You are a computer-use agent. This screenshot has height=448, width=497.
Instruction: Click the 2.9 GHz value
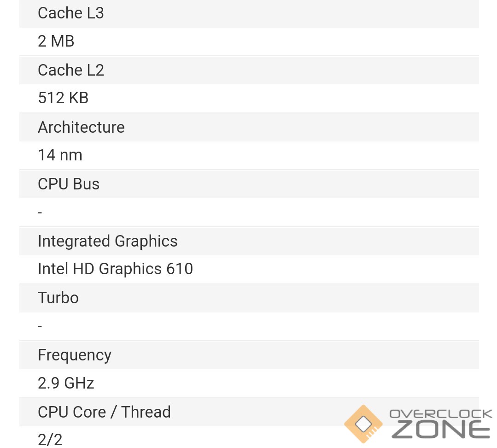[66, 383]
